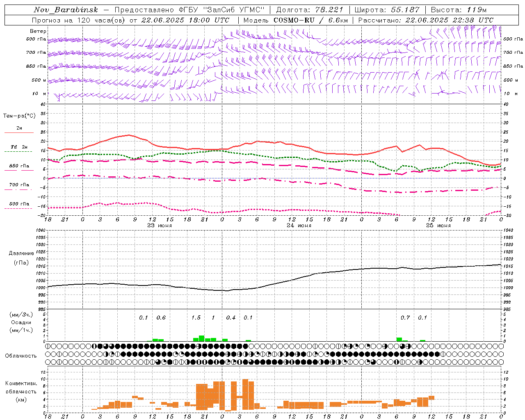
Task: Click the text Предоставлено ФГБУ "ЗапСиб УГМС"
Action: point(189,10)
